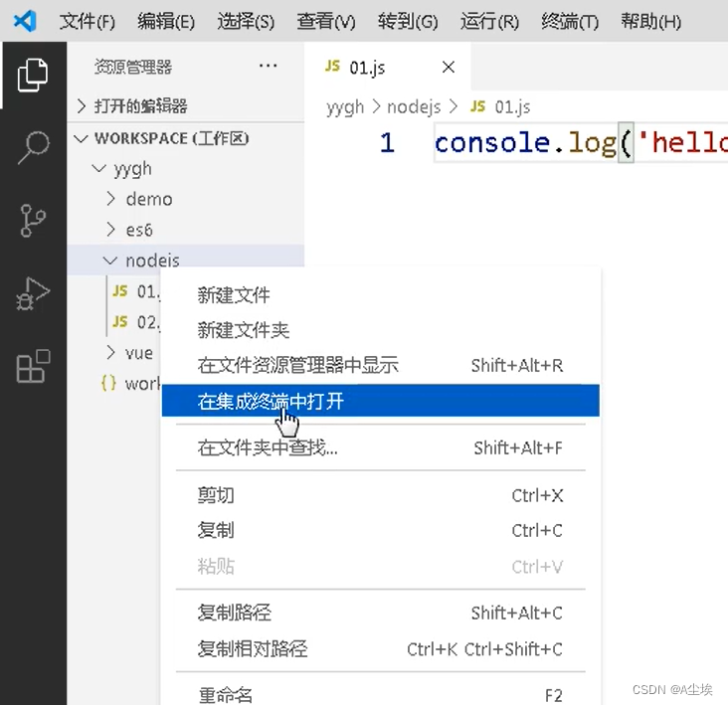Image resolution: width=728 pixels, height=705 pixels.
Task: Choose 在集成终端中打开
Action: (381, 401)
